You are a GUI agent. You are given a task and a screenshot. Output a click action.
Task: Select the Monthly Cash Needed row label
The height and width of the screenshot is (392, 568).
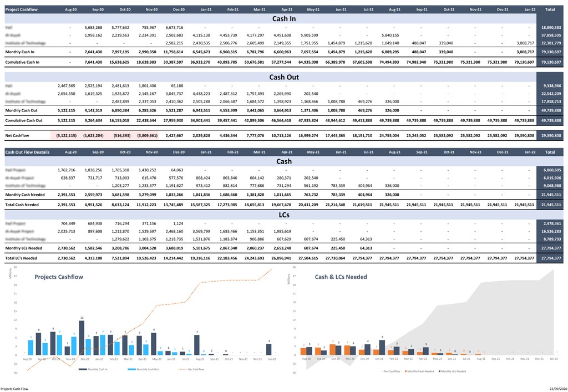point(25,195)
